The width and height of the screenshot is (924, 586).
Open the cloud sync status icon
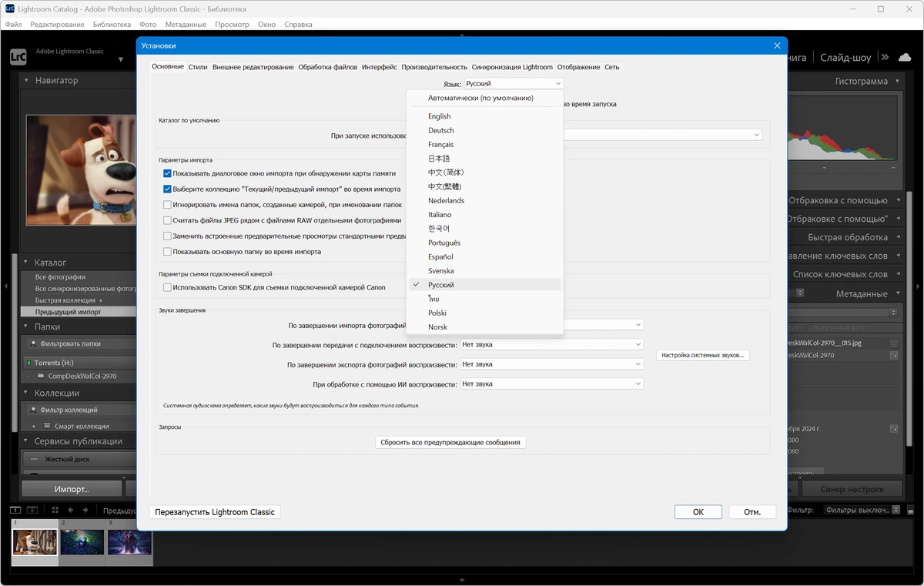[906, 57]
